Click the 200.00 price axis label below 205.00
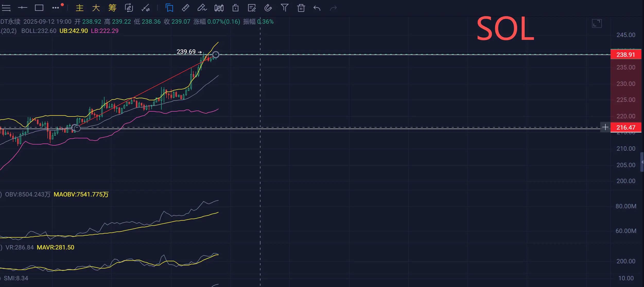This screenshot has height=287, width=644. [626, 181]
